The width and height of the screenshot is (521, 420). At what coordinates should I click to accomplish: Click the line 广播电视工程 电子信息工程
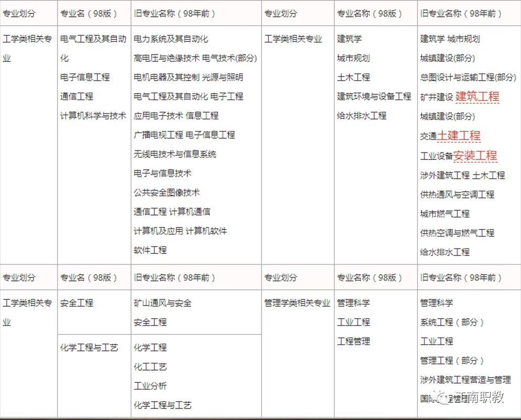click(184, 135)
